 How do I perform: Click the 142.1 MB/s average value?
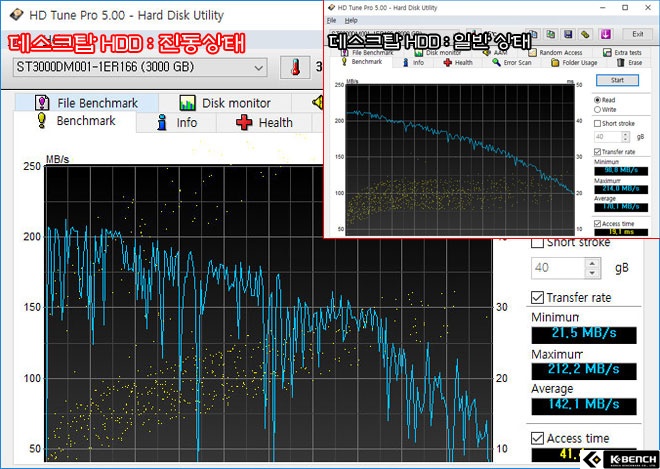[584, 405]
